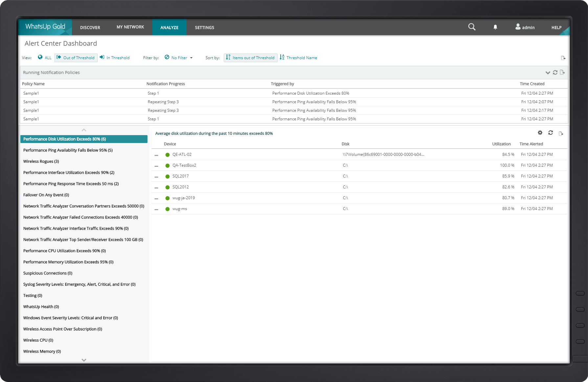
Task: Refresh the Running Notification Policies list
Action: [555, 72]
